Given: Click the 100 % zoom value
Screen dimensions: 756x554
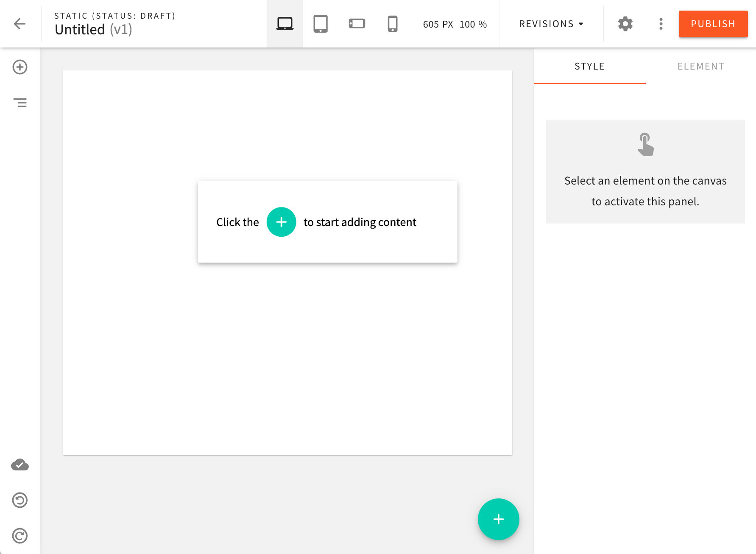Looking at the screenshot, I should click(473, 24).
